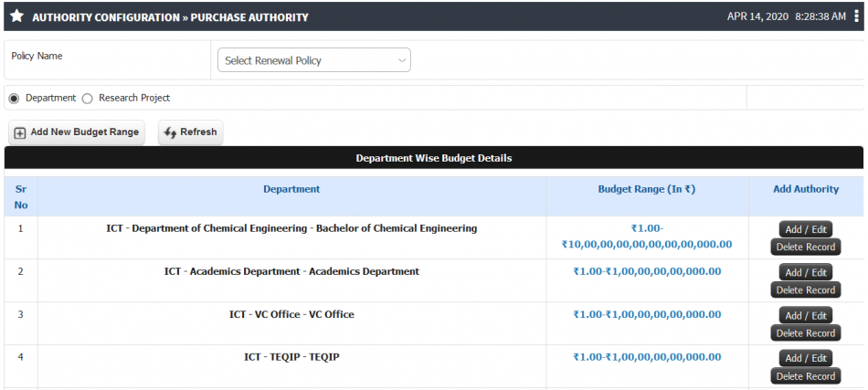Click the Refresh button

(x=190, y=132)
